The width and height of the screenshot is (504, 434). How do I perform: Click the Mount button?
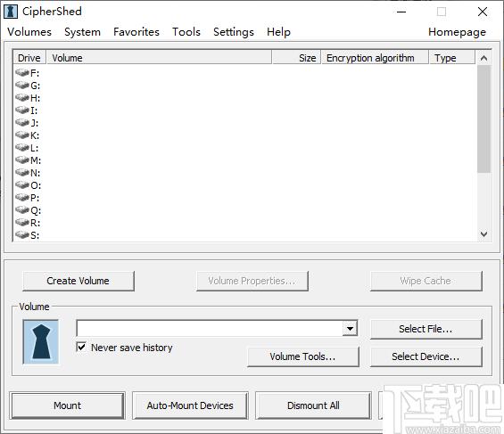pyautogui.click(x=67, y=405)
